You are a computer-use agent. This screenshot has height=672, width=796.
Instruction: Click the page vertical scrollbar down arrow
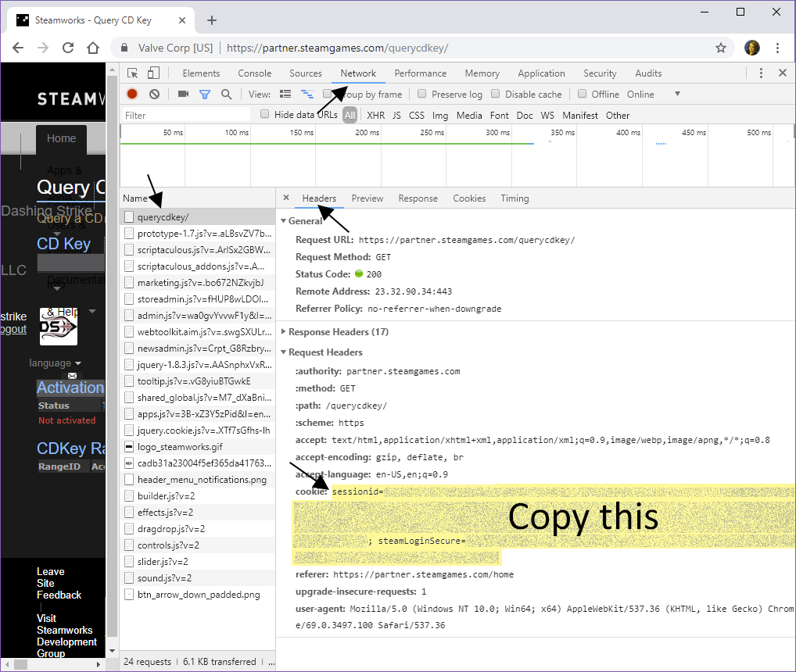[112, 651]
